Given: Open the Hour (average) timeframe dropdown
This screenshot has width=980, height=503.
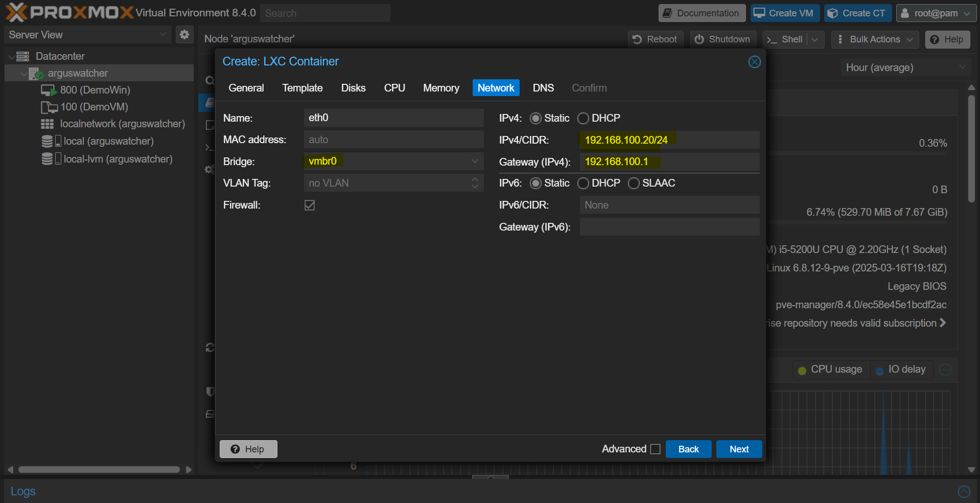Looking at the screenshot, I should (905, 67).
